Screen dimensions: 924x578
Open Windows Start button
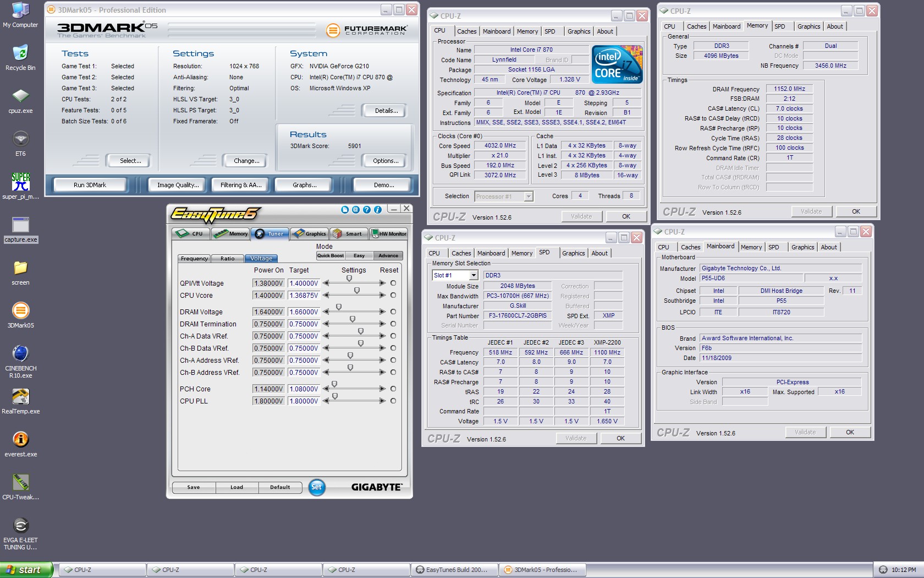coord(26,570)
